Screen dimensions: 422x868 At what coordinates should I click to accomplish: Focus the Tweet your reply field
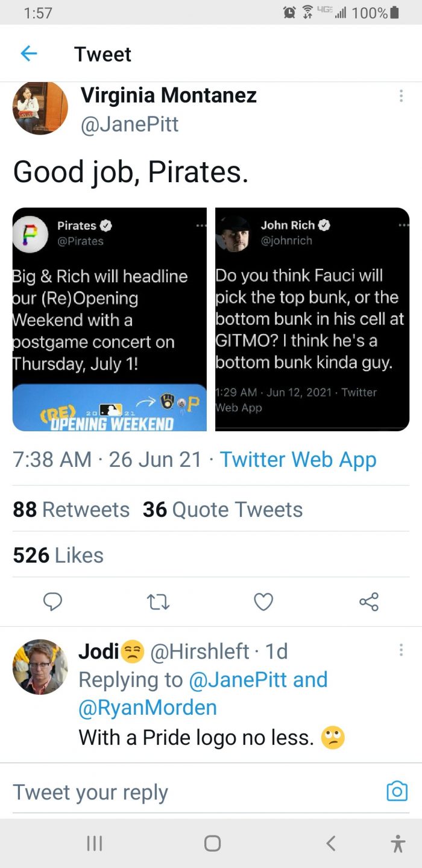point(181,792)
